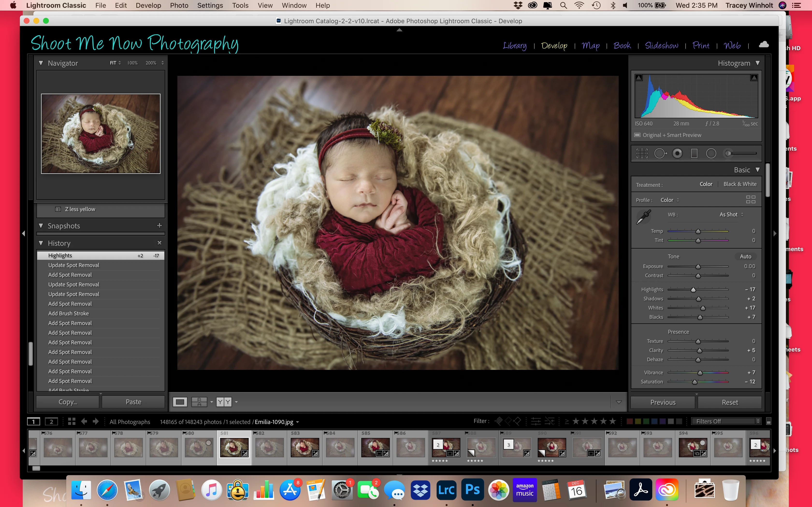Switch to Grid view in filmstrip bar
812x507 pixels.
pyautogui.click(x=72, y=422)
